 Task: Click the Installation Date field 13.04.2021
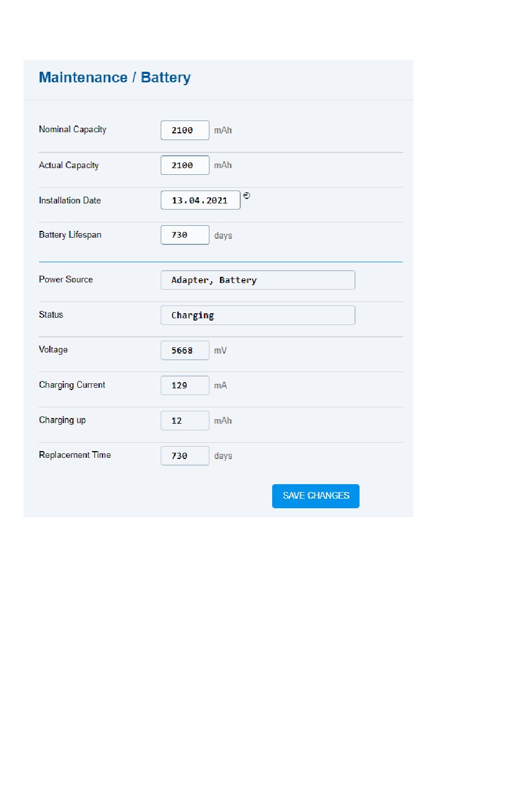200,200
